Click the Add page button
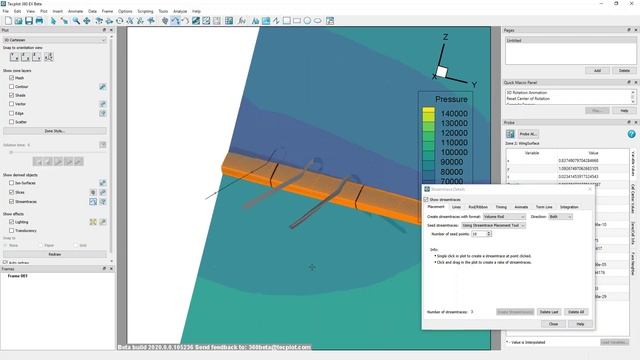This screenshot has height=360, width=640. coord(598,71)
